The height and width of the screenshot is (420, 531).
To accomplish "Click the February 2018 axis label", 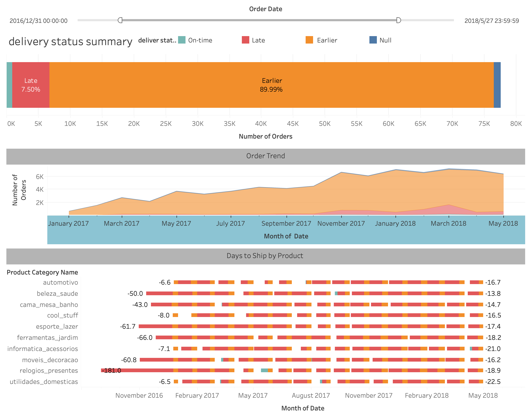I will pyautogui.click(x=427, y=396).
